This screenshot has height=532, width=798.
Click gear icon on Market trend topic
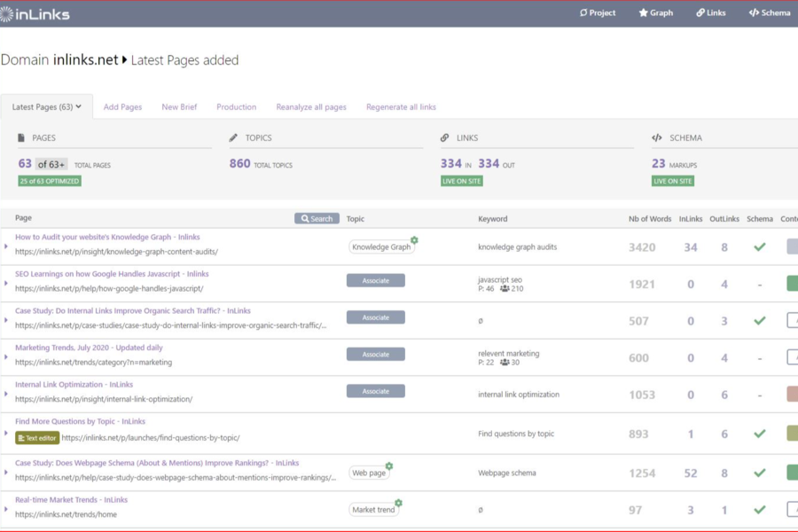(398, 503)
